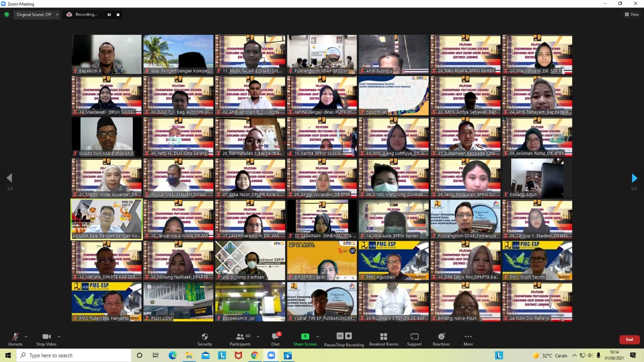Select 29. Ratu Riyana BPPW Banten tile
Image resolution: width=644 pixels, height=362 pixels.
coord(466,54)
